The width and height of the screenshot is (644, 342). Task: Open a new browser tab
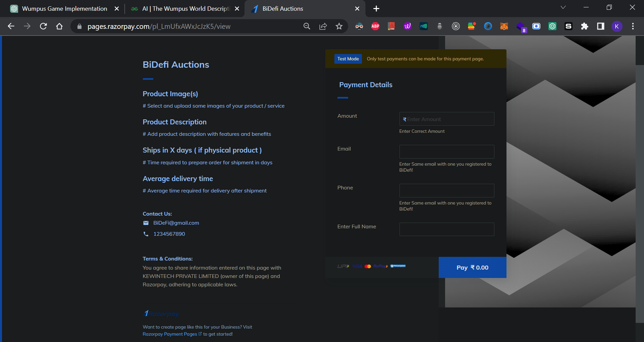(x=376, y=9)
